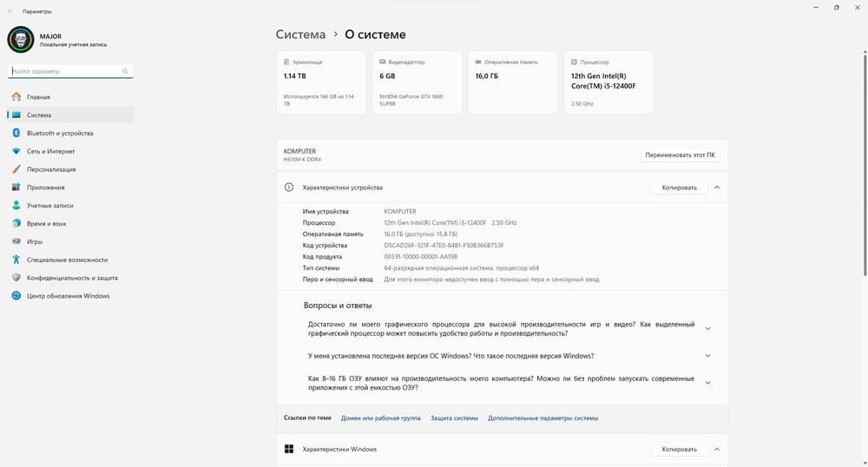Screen dimensions: 868x467
Task: Click the Home (Главная) house icon
Action: 16,97
